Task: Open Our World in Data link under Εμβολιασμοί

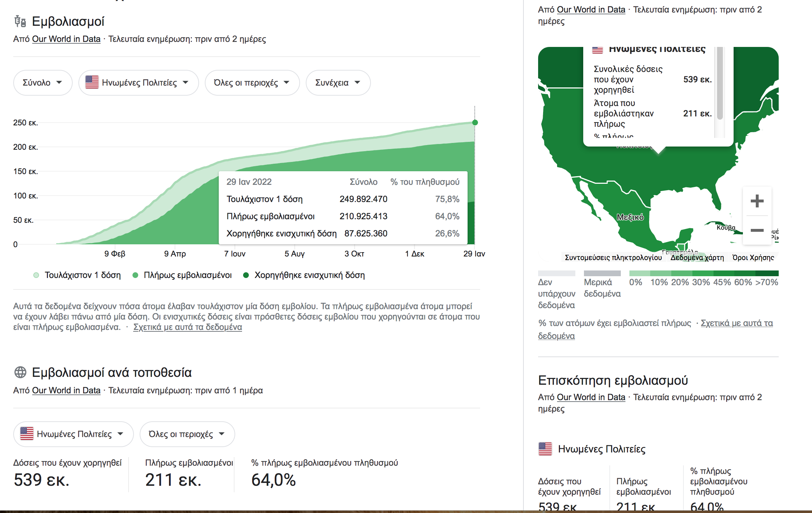Action: tap(66, 39)
